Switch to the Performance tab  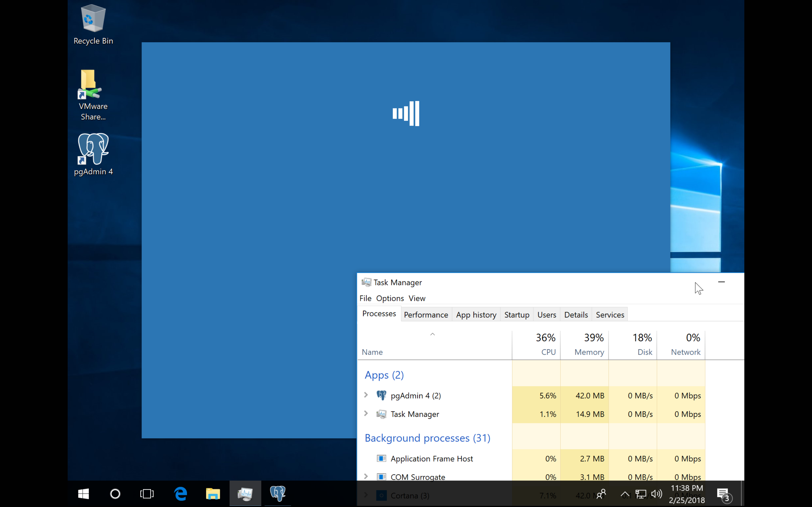425,315
